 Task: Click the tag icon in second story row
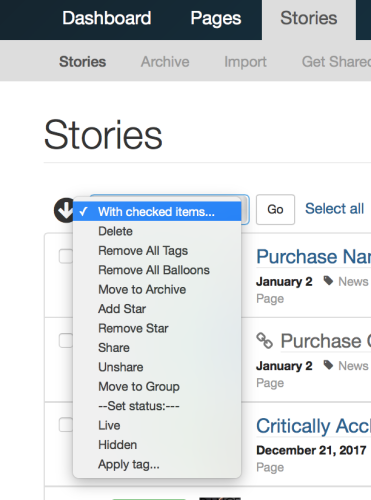[x=328, y=365]
